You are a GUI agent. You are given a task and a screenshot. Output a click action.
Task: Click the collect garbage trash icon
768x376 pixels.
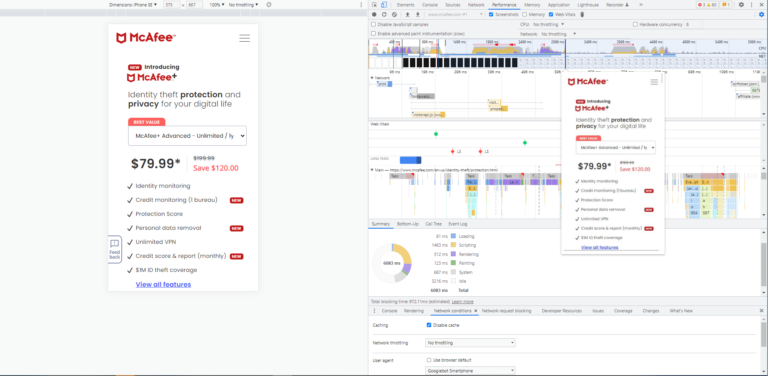pos(582,14)
